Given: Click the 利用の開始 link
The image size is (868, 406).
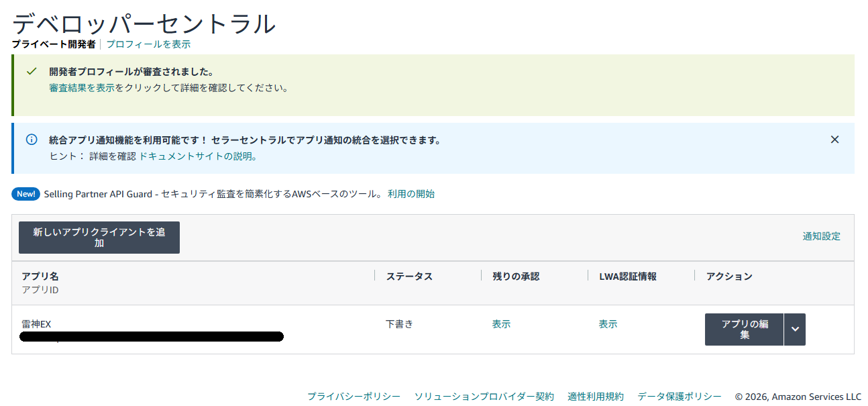Looking at the screenshot, I should 411,194.
